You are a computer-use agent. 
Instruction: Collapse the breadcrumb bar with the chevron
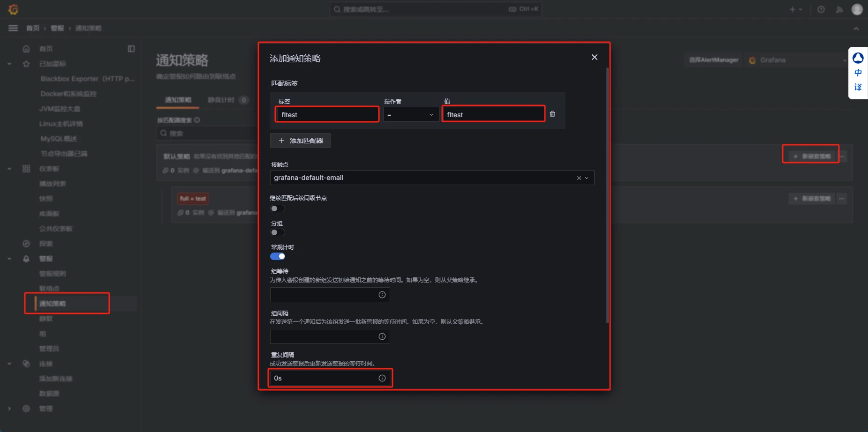(x=856, y=29)
